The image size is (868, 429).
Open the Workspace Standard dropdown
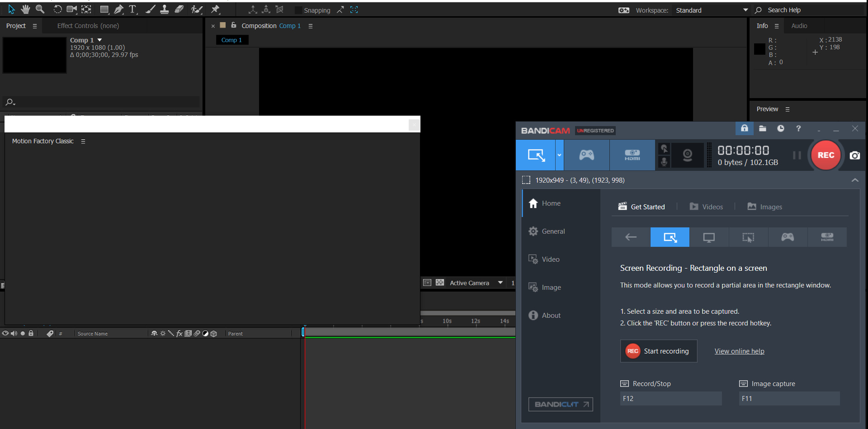pos(711,10)
